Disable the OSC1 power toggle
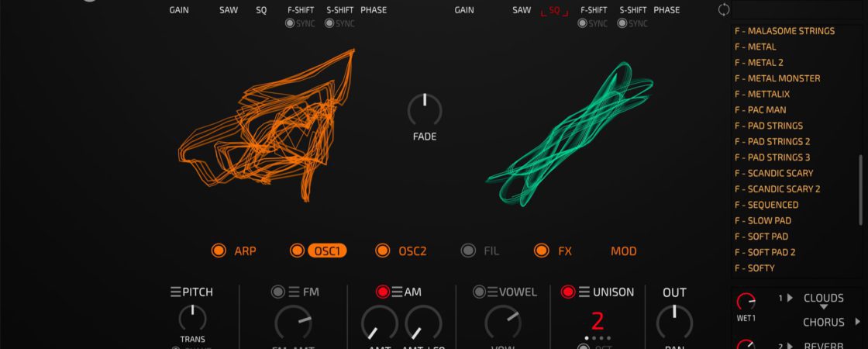The width and height of the screenshot is (868, 349). [298, 251]
